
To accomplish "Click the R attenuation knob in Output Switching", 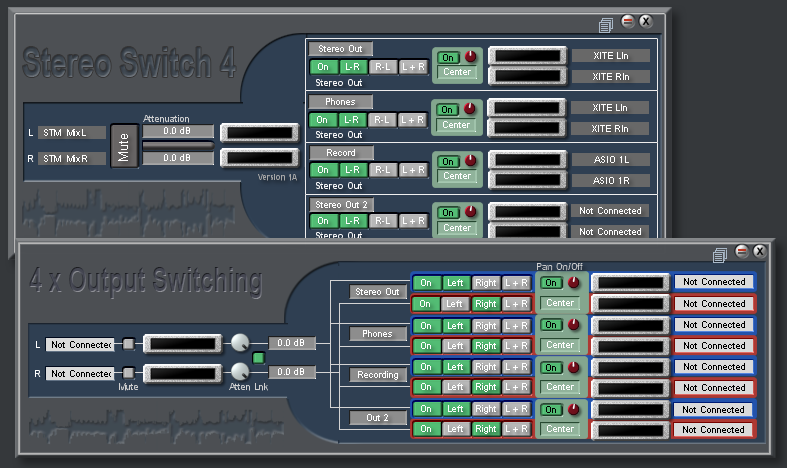I will [x=241, y=373].
